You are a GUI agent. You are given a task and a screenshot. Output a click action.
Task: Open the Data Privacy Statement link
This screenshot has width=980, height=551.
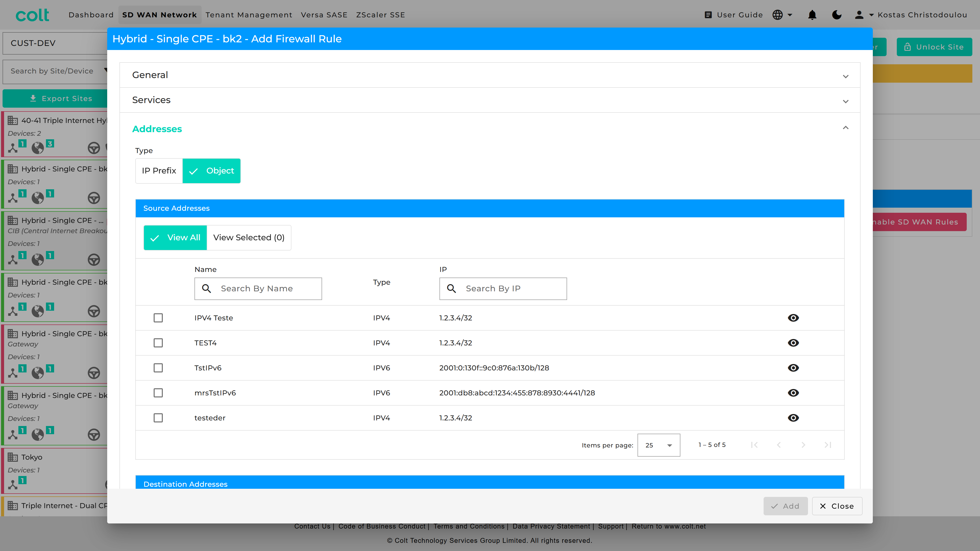(551, 526)
